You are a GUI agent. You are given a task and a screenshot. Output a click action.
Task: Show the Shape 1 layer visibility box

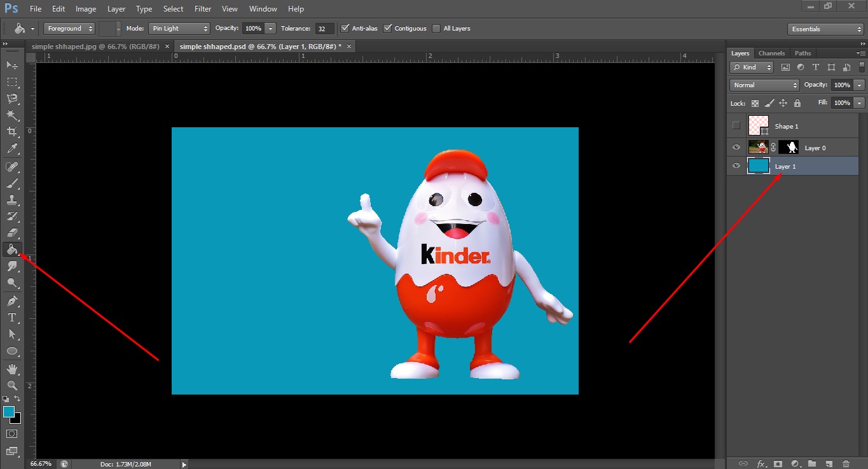pos(736,125)
